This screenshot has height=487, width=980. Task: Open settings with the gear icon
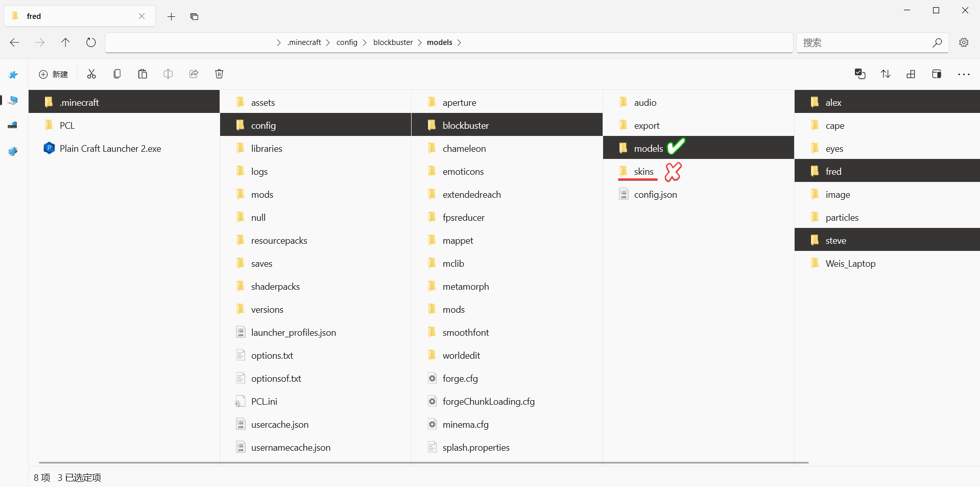point(964,42)
